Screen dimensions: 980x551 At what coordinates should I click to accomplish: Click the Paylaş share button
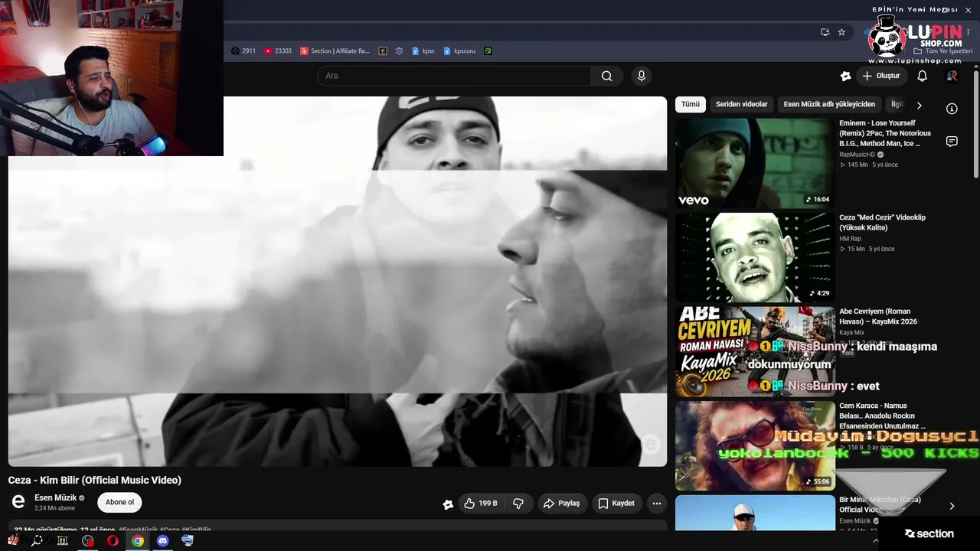(x=561, y=504)
